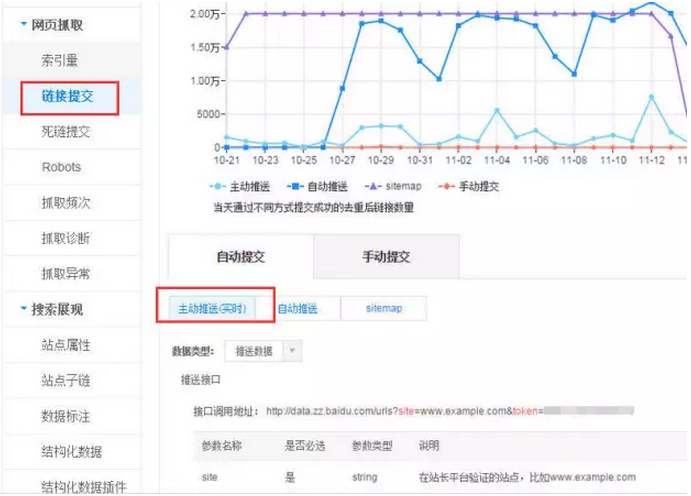
Task: Click the 10-21 sitemap data point
Action: [x=227, y=47]
